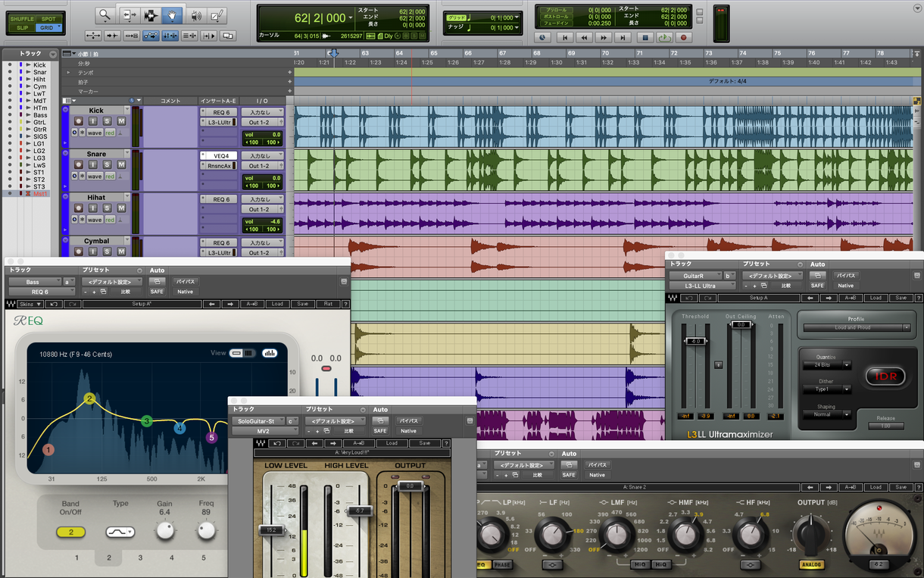Screen dimensions: 924x578
Task: Mute the Snare track
Action: [x=121, y=165]
